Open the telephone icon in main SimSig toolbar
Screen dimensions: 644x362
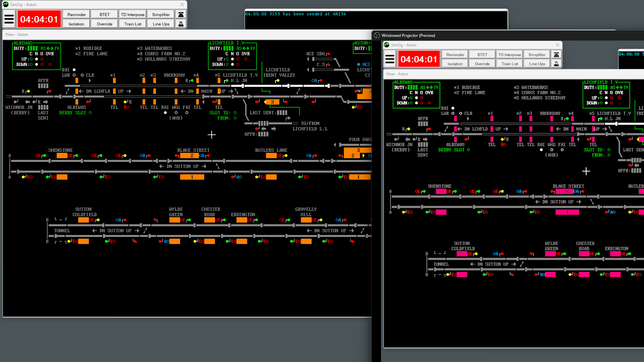click(181, 14)
